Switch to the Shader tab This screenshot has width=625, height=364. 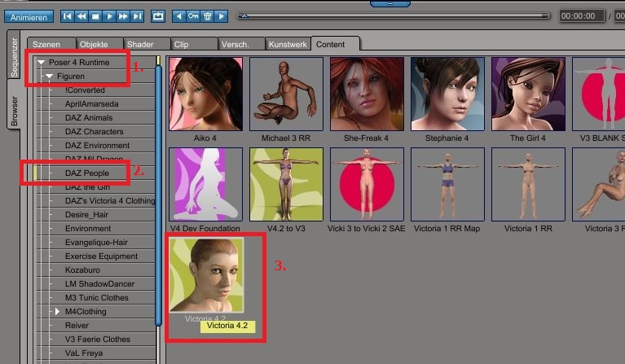coord(147,44)
